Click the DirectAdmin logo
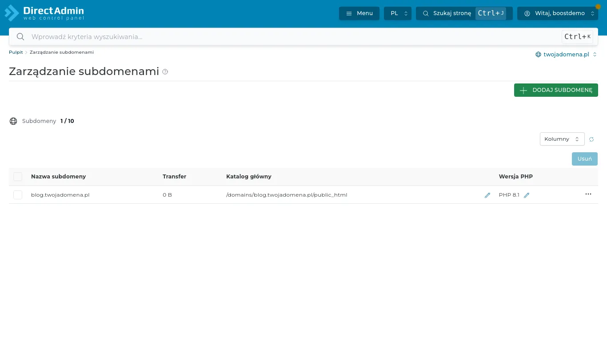This screenshot has height=364, width=607. point(44,13)
